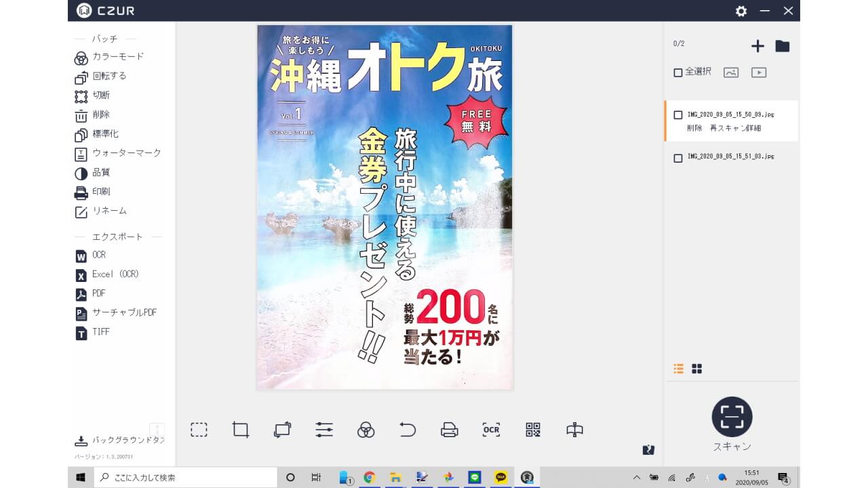Switch to list view mode

[678, 369]
